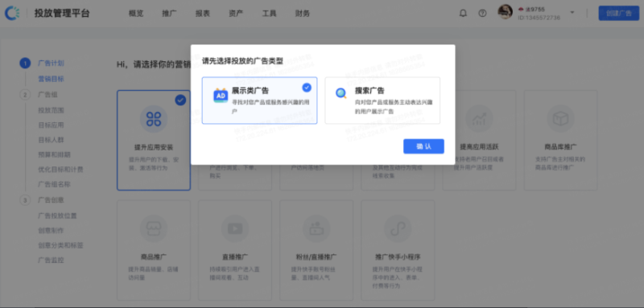Click the 创建广告 button
The image size is (644, 308).
point(619,13)
